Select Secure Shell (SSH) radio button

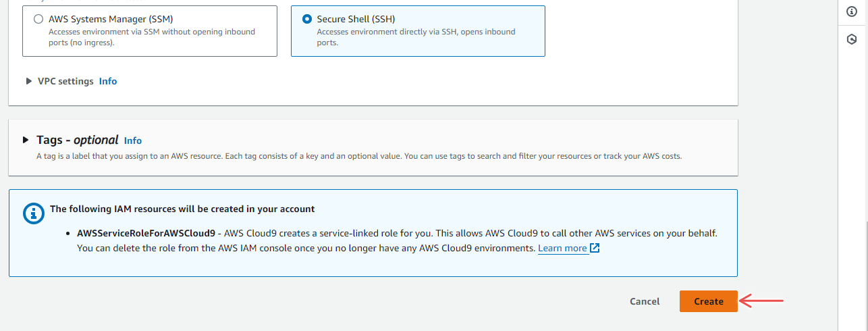click(307, 20)
